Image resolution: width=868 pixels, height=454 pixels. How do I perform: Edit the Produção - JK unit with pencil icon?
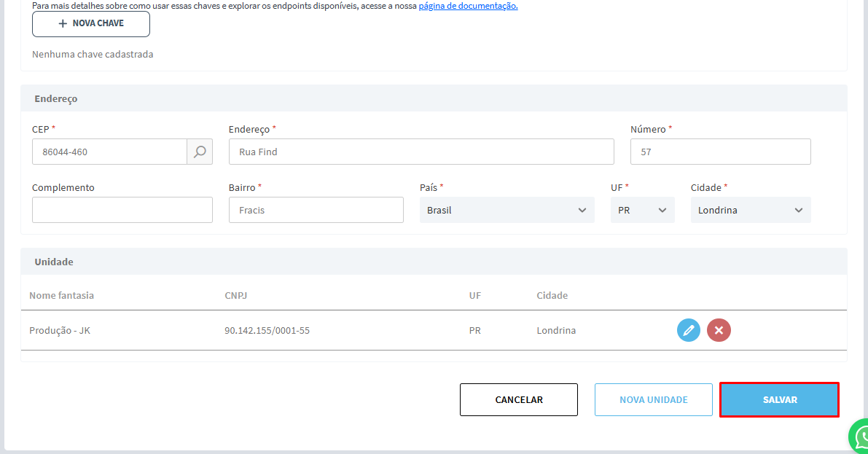688,330
